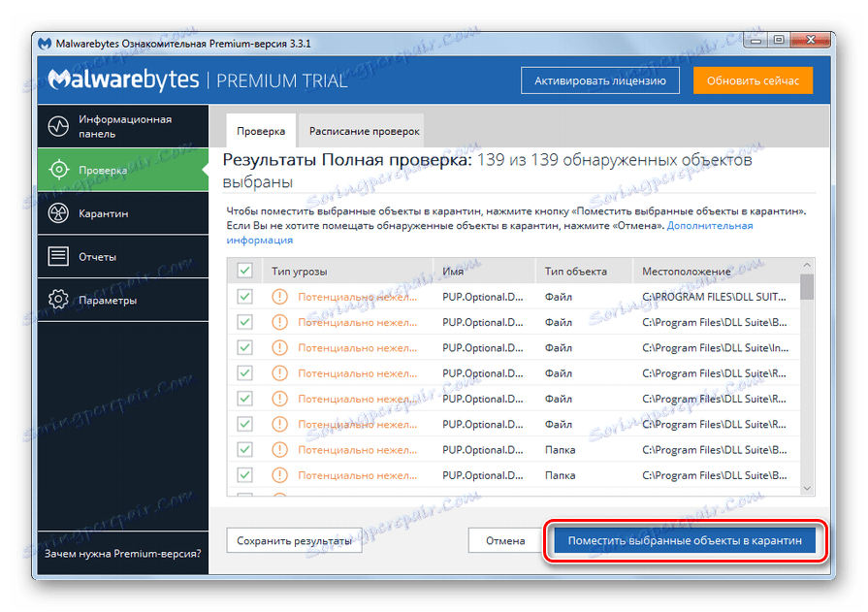This screenshot has width=868, height=612.
Task: Click warning icon for DLL Suite\In... row
Action: [279, 347]
